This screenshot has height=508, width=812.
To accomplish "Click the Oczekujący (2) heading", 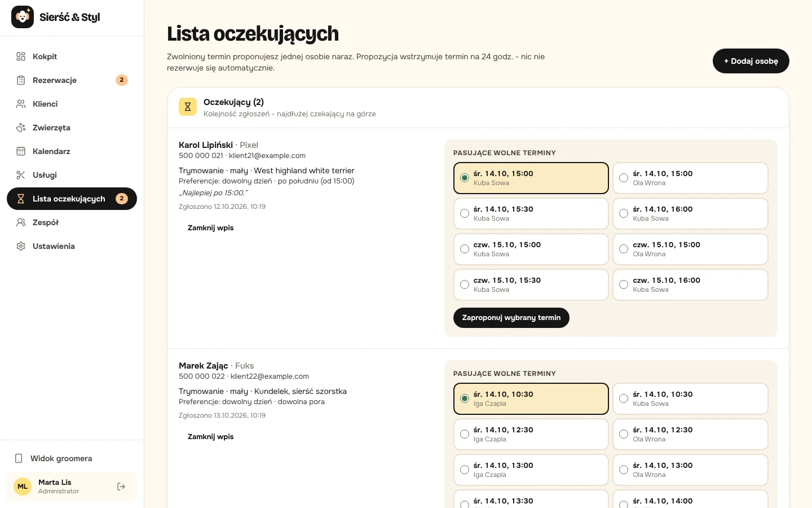I will 233,102.
